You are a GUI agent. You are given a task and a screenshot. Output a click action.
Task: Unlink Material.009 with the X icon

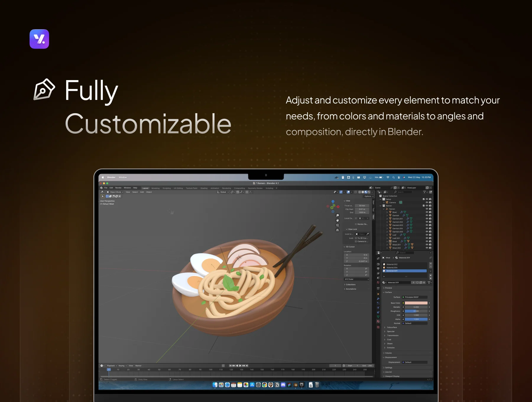click(424, 283)
